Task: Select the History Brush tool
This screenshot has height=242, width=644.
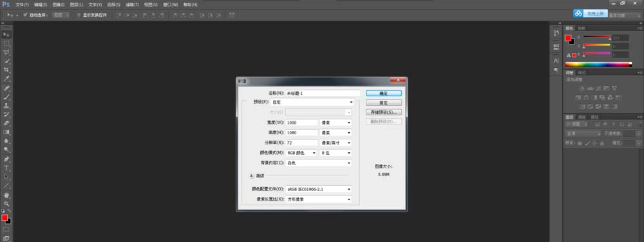Action: pos(6,114)
